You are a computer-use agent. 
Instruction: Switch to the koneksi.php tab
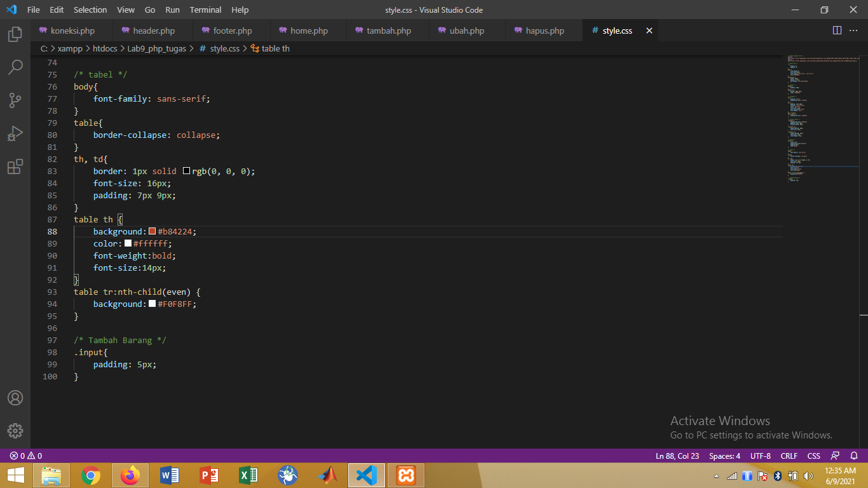tap(72, 30)
